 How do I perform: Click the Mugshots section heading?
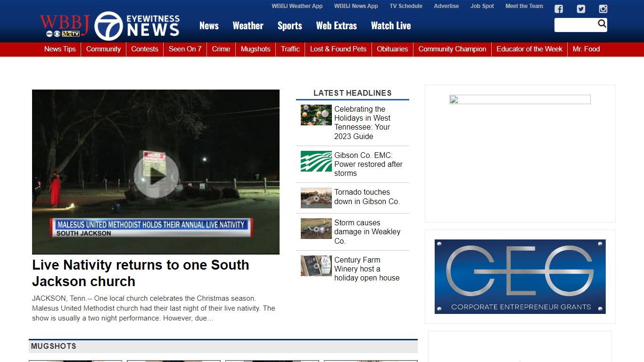[53, 346]
